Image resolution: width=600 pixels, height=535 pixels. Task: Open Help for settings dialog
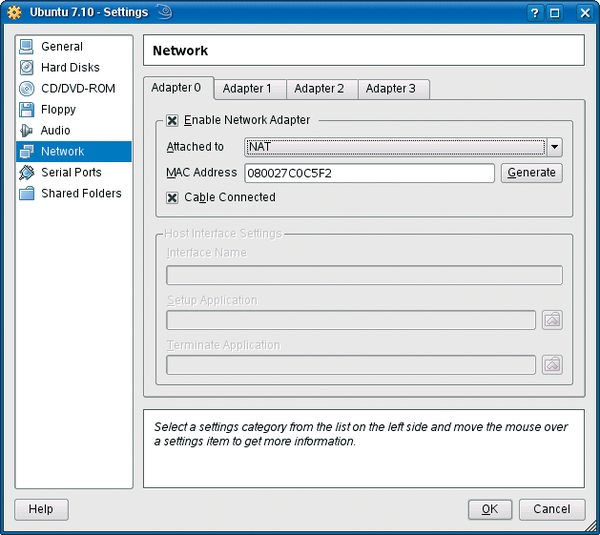coord(41,509)
